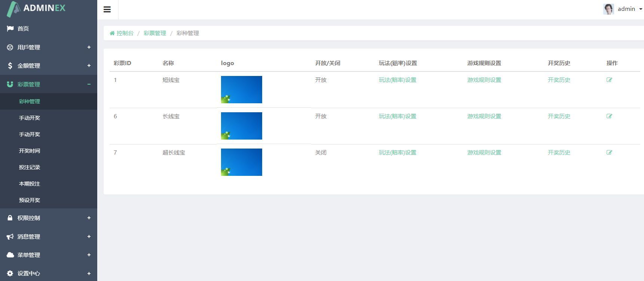Open 游戏规则设置 for 超长线宝
The image size is (644, 281).
484,152
